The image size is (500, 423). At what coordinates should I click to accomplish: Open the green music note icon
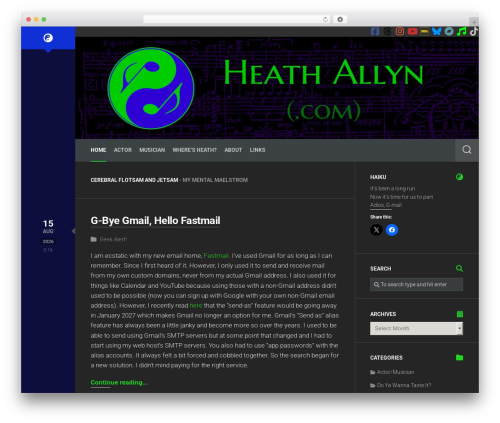click(x=462, y=31)
